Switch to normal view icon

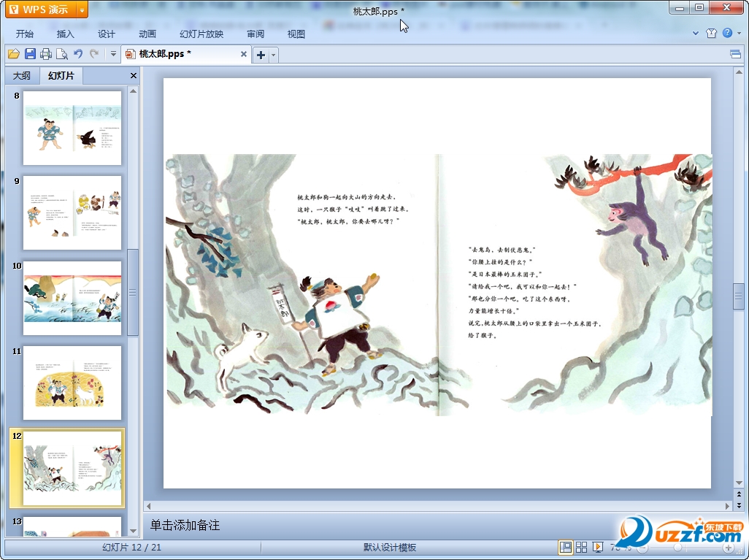pos(566,547)
